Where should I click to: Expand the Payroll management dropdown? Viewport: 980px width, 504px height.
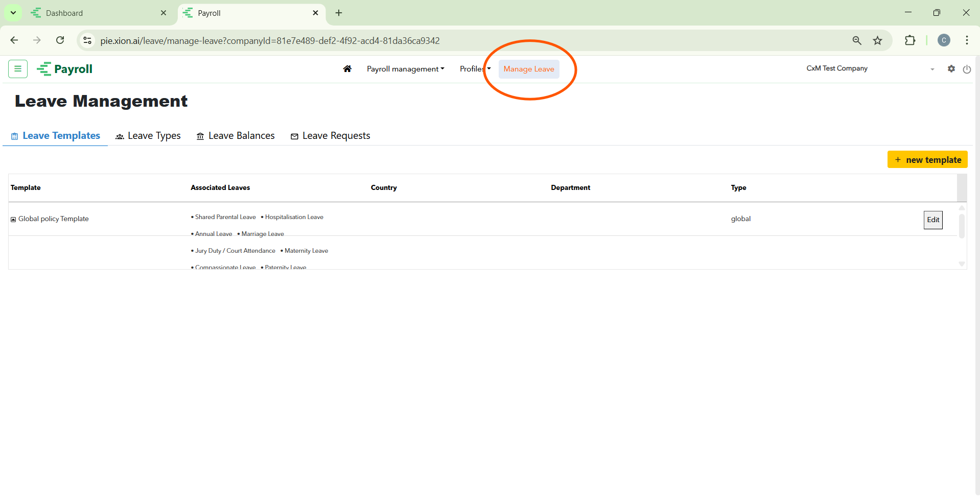coord(405,69)
